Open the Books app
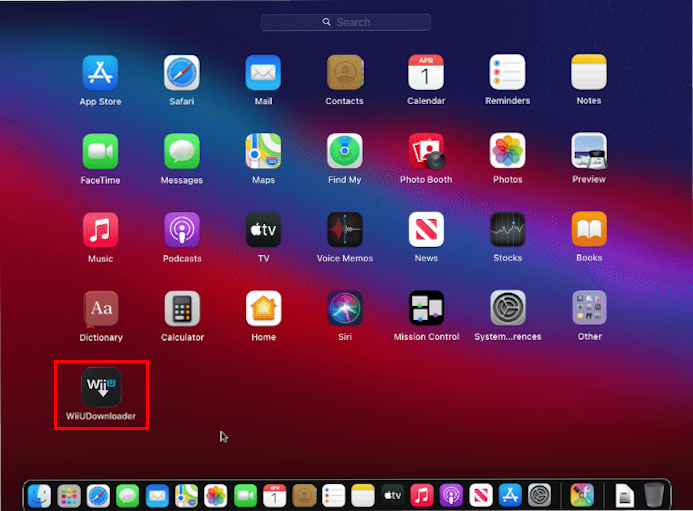 (589, 229)
